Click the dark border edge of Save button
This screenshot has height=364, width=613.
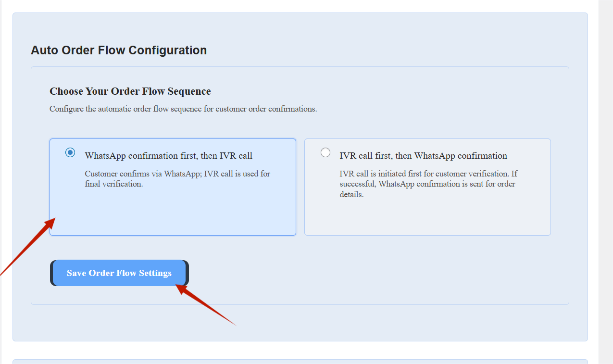coord(187,273)
